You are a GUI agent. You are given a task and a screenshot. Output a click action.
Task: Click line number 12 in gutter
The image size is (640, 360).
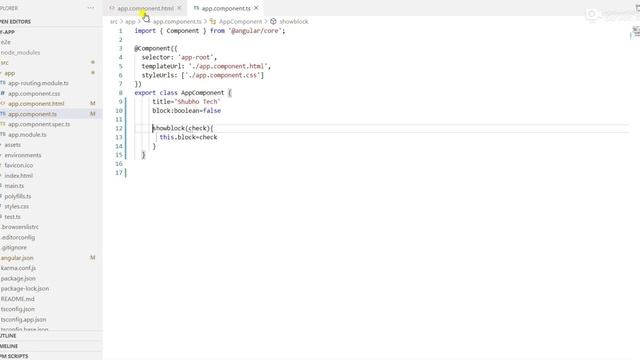(x=119, y=128)
